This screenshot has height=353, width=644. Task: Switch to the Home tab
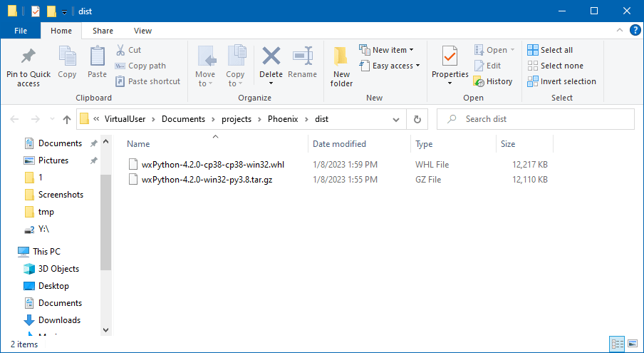click(61, 31)
